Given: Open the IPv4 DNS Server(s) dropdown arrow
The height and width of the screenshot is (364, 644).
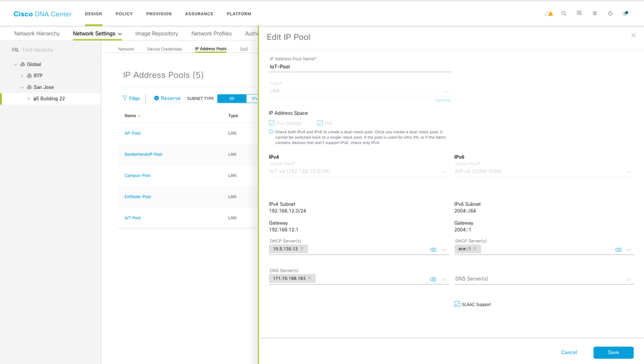Looking at the screenshot, I should 444,279.
